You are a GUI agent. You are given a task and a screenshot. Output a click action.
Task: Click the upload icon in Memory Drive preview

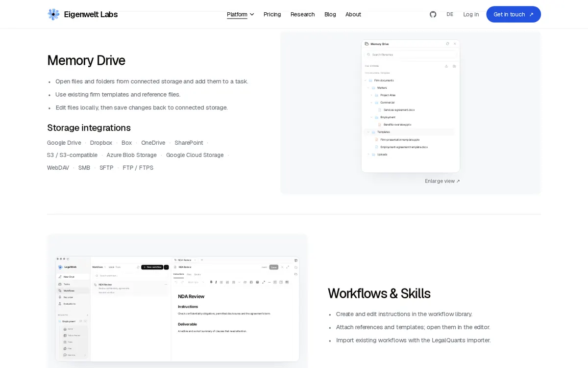[446, 66]
